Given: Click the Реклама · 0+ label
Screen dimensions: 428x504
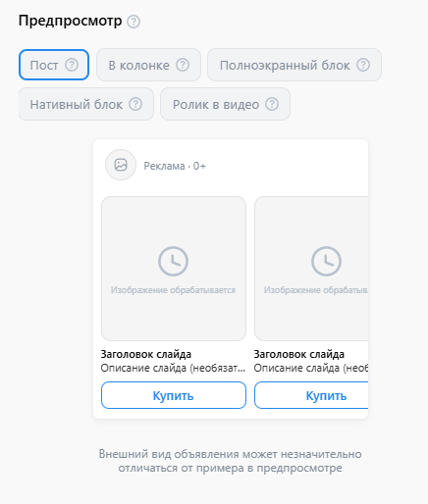Looking at the screenshot, I should [175, 166].
